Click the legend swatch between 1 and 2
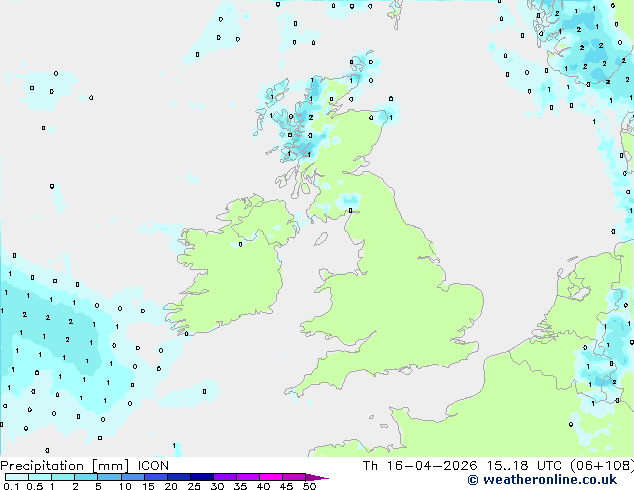The image size is (634, 490). (x=63, y=477)
